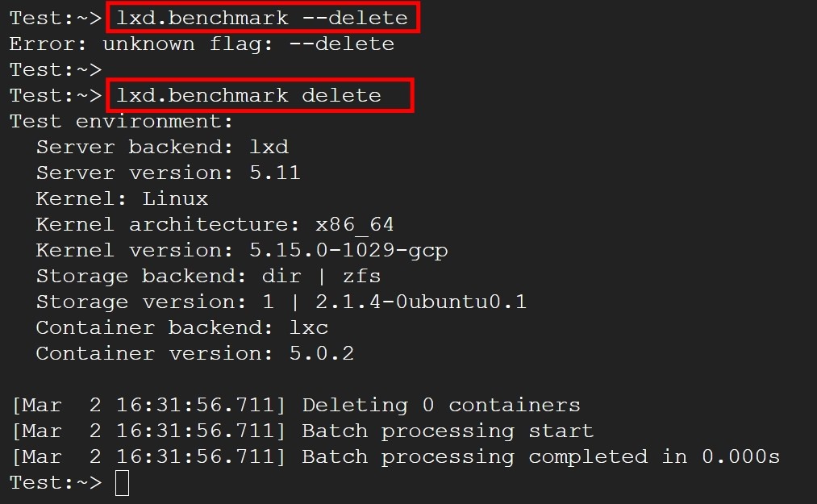Click the kernel version '5.15.0-1029-gcp' text
This screenshot has height=504, width=817.
click(x=348, y=251)
